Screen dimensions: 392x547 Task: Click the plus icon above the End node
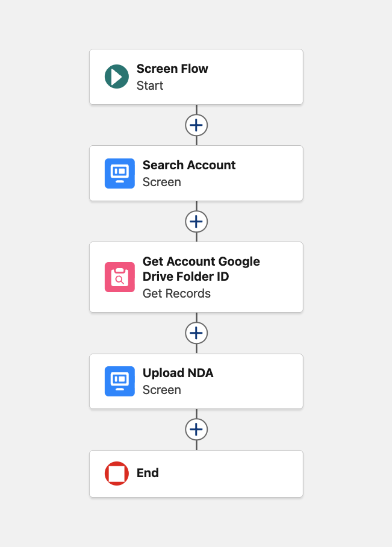(196, 429)
